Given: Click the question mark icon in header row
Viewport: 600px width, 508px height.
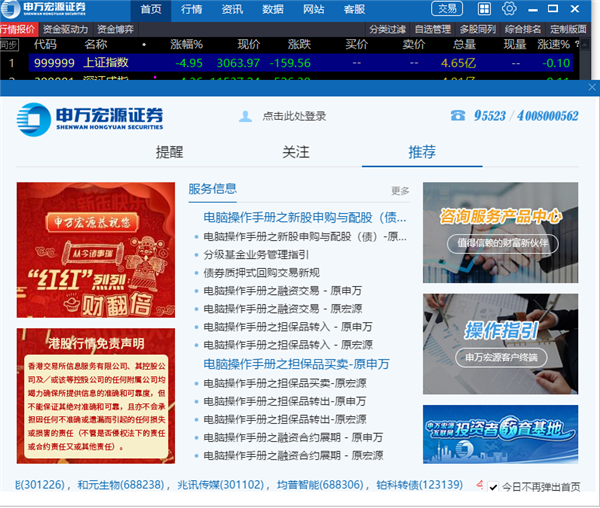Looking at the screenshot, I should 577,44.
